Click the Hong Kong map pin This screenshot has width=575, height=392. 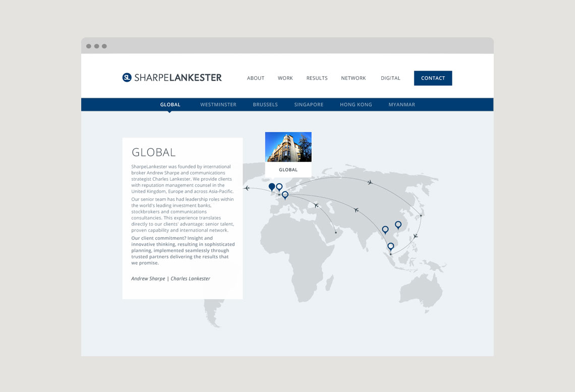(x=398, y=225)
